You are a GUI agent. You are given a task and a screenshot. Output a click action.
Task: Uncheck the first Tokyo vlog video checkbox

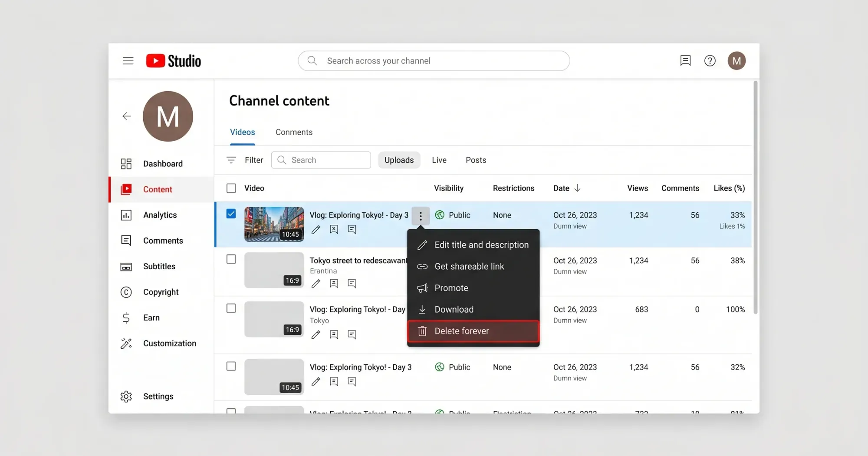pyautogui.click(x=231, y=214)
